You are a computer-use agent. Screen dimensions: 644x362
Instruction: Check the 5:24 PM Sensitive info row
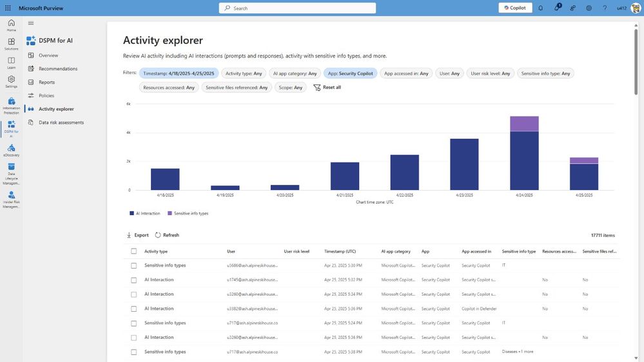pos(134,323)
